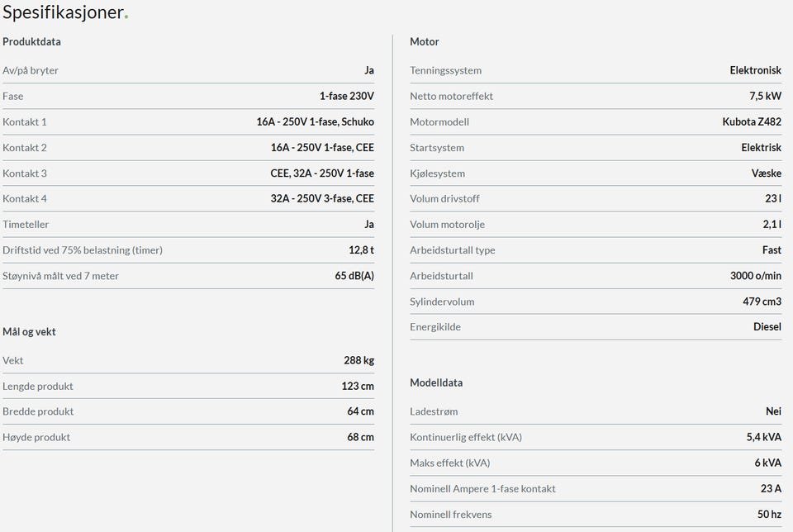This screenshot has width=793, height=532.
Task: Click the Spesifikasjoner heading
Action: click(x=64, y=12)
